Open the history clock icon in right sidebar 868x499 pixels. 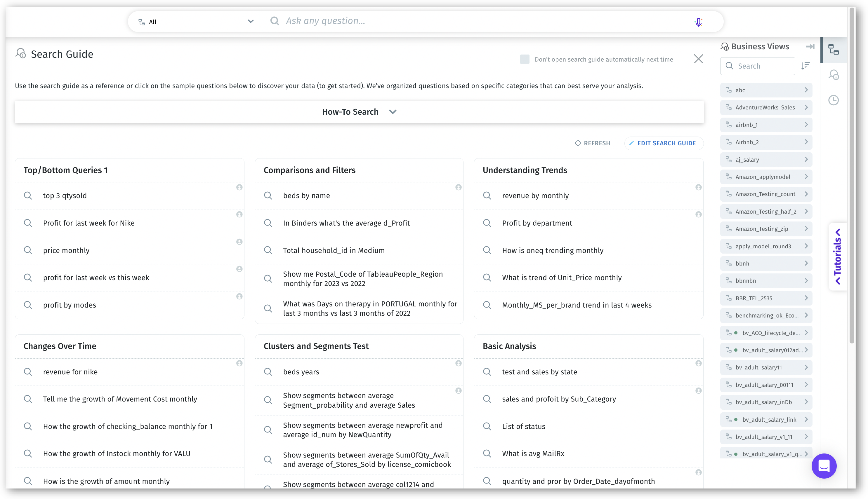tap(833, 100)
